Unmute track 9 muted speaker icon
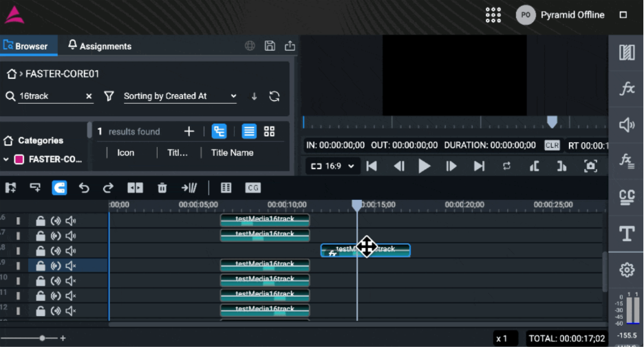644x347 pixels. coord(71,266)
